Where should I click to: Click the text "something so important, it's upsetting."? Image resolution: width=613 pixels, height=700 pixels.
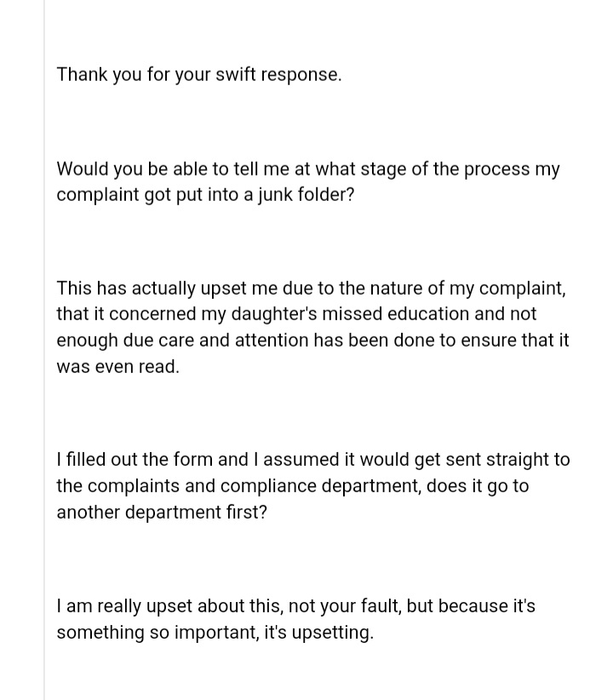215,634
